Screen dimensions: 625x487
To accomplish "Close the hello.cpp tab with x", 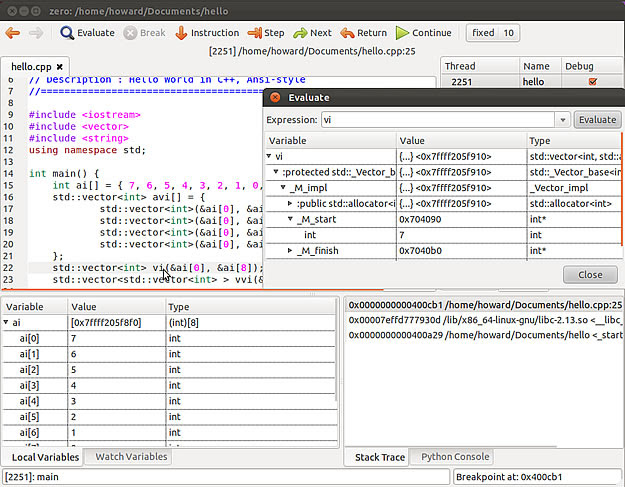I will tap(59, 67).
